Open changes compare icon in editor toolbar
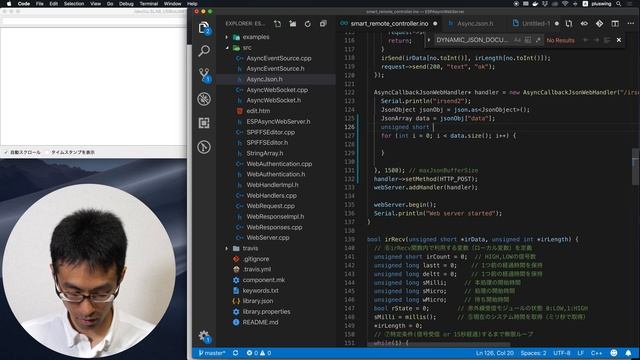 [x=569, y=24]
